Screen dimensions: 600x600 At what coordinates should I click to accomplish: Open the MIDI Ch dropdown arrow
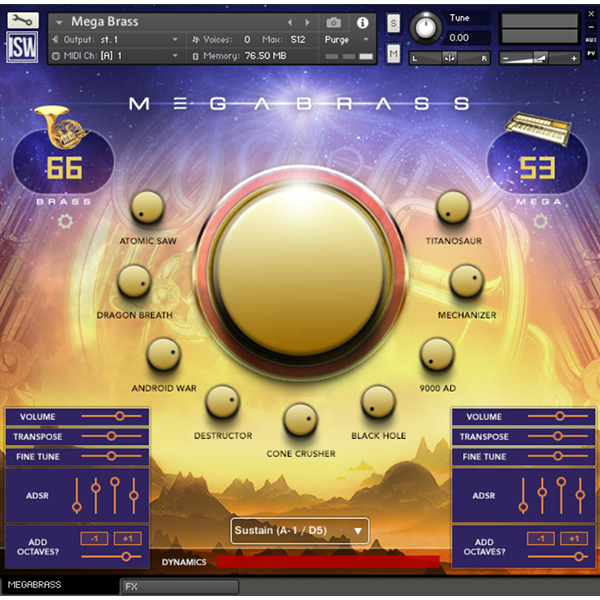175,56
